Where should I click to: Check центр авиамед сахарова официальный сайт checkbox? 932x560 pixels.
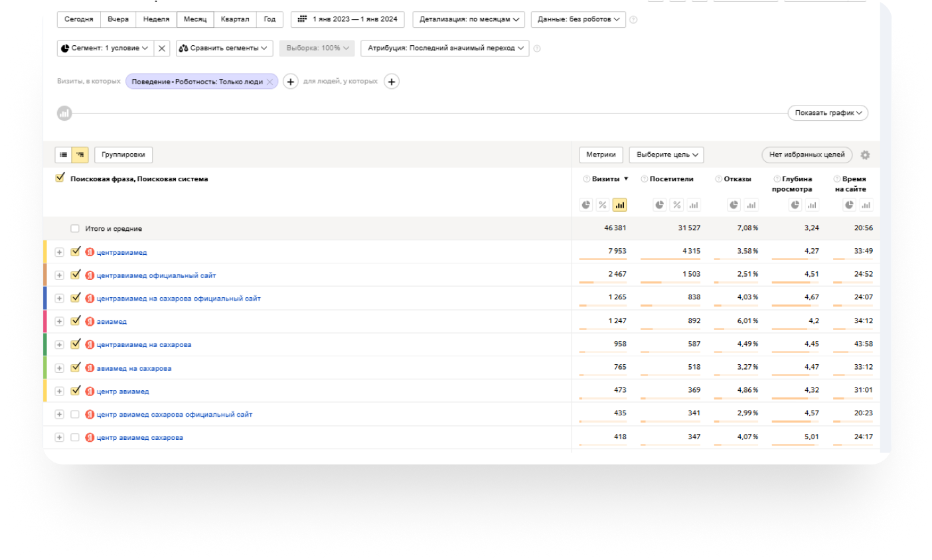click(75, 414)
